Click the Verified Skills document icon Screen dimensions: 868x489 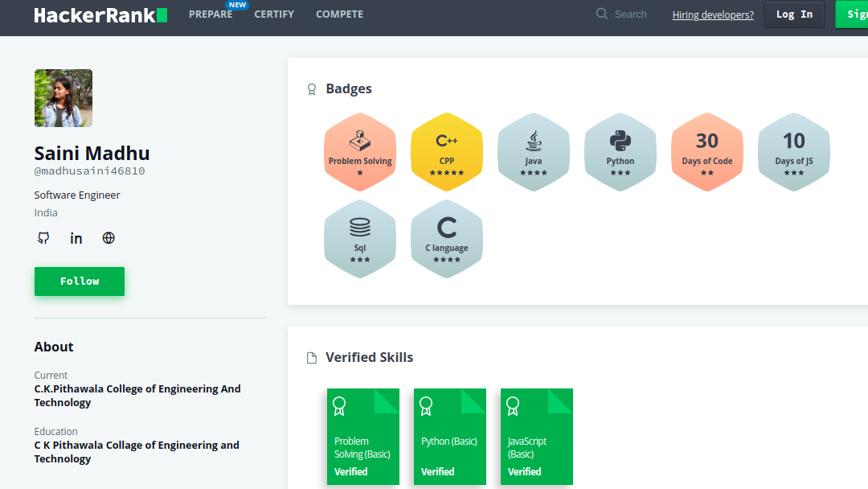(x=312, y=358)
